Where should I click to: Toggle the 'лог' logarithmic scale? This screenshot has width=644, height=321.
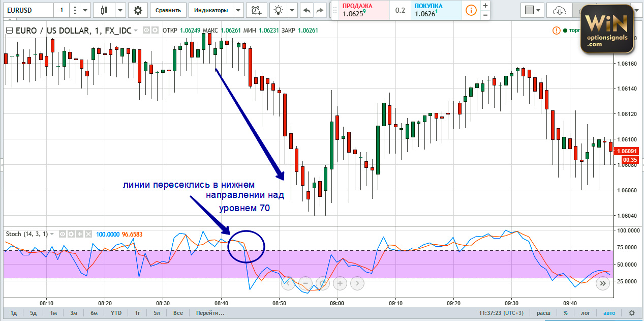pyautogui.click(x=586, y=313)
